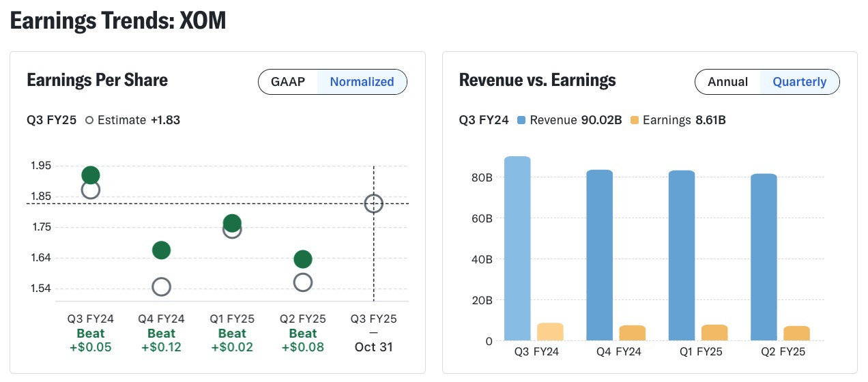Click the Q2 FY25 estimate hollow circle

pos(303,282)
